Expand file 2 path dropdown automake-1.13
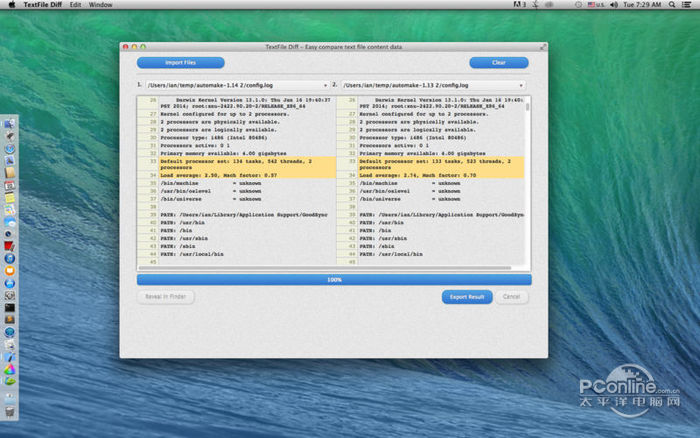Image resolution: width=700 pixels, height=438 pixels. coord(433,85)
